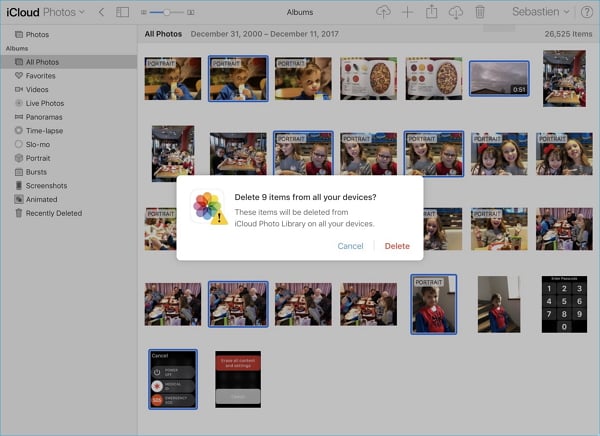600x436 pixels.
Task: Open the Screenshots album in sidebar
Action: 46,185
